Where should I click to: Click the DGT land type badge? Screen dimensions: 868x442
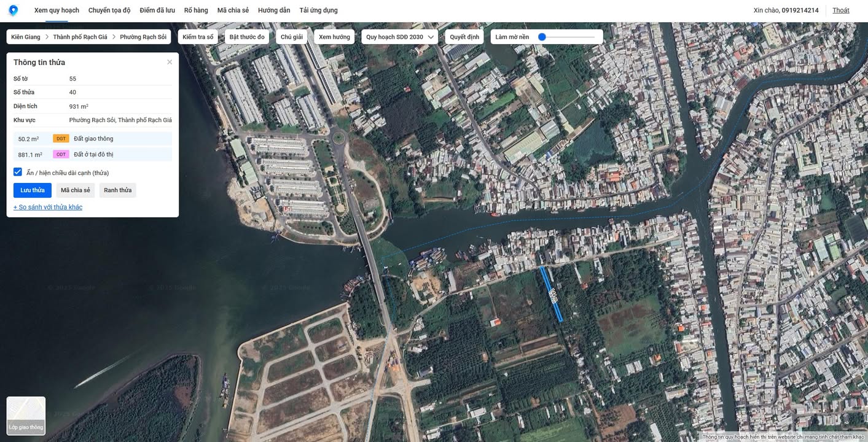click(61, 139)
